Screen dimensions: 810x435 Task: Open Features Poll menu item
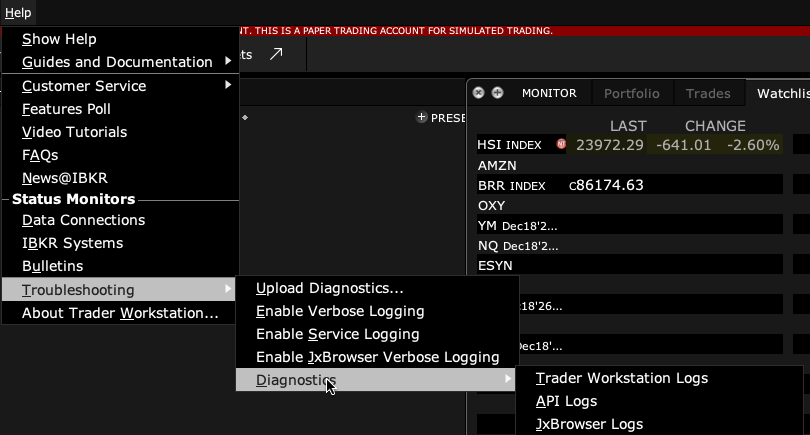[x=120, y=109]
